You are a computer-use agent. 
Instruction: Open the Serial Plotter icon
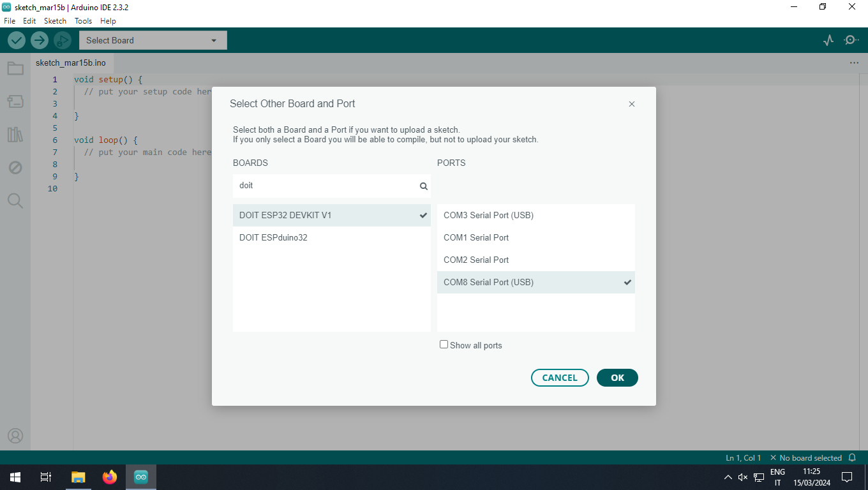pyautogui.click(x=828, y=40)
